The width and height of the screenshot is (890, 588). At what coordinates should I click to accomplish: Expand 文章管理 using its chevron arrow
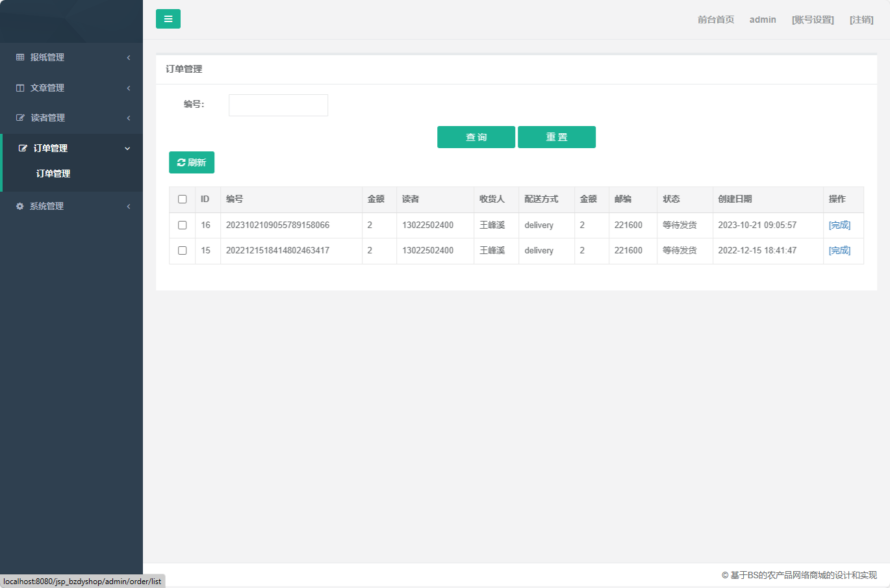click(x=129, y=88)
